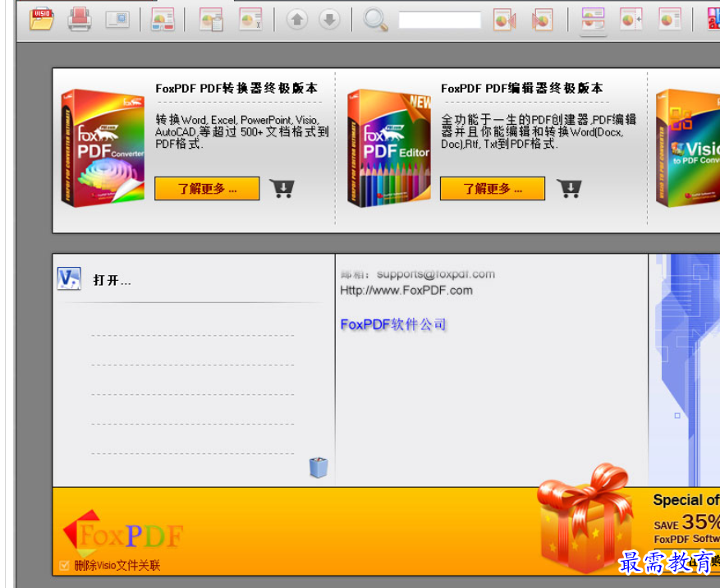Click 了解更多 under PDF编辑器终极版本
The image size is (720, 588).
tap(493, 188)
